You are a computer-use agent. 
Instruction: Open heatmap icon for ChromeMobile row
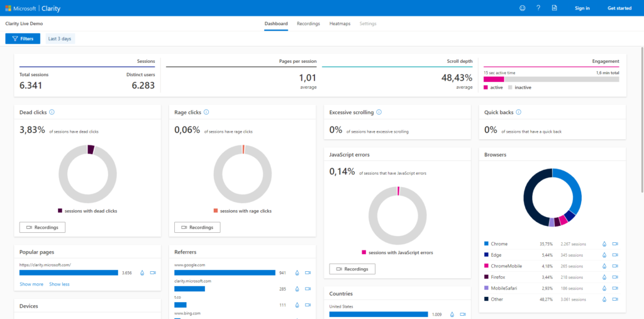click(x=604, y=266)
